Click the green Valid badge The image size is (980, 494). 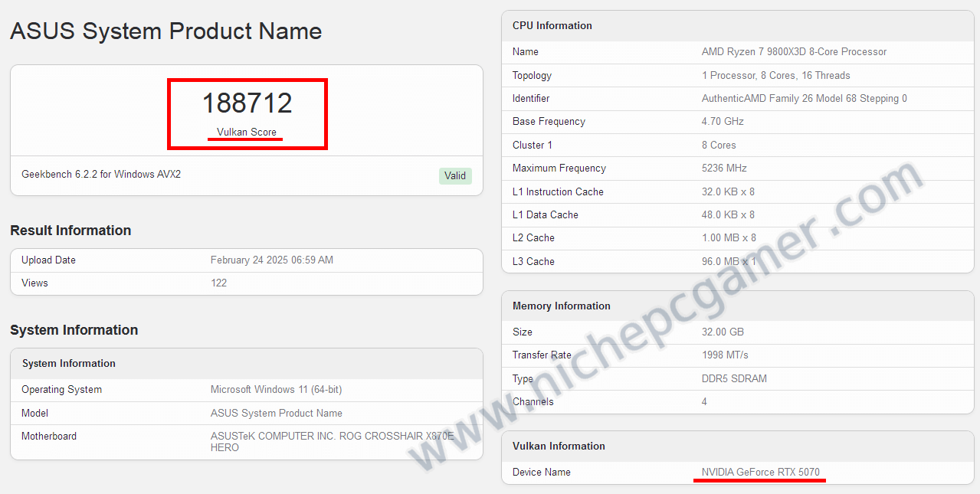[x=455, y=175]
